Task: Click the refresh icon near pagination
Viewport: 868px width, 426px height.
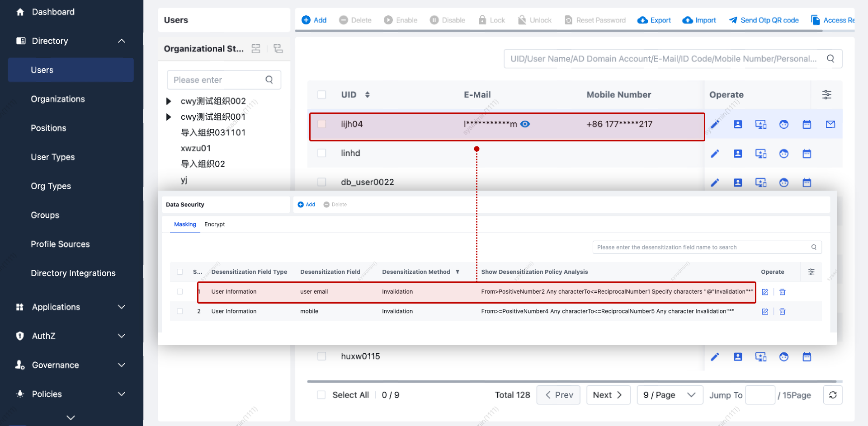Action: 832,395
